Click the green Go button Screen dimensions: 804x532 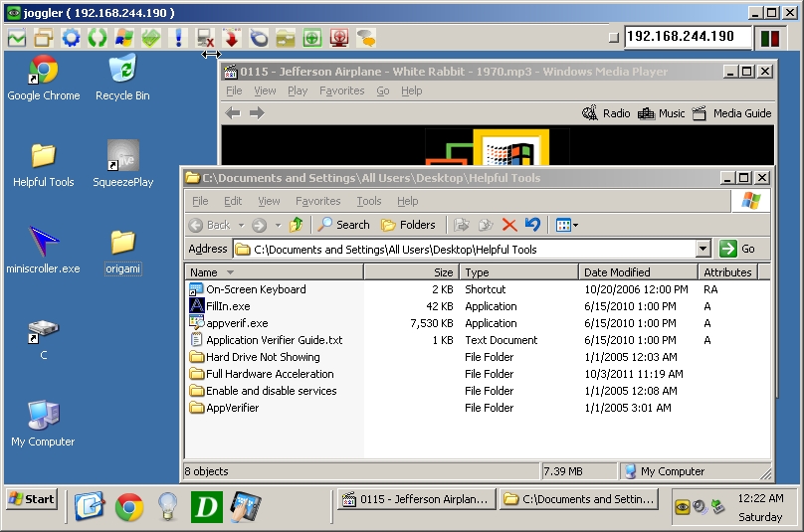[737, 249]
